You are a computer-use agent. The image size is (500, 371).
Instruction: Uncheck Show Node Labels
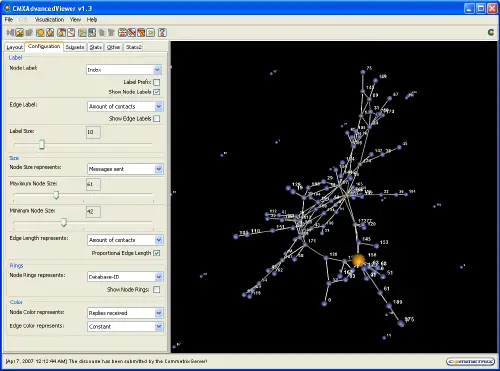coord(157,92)
